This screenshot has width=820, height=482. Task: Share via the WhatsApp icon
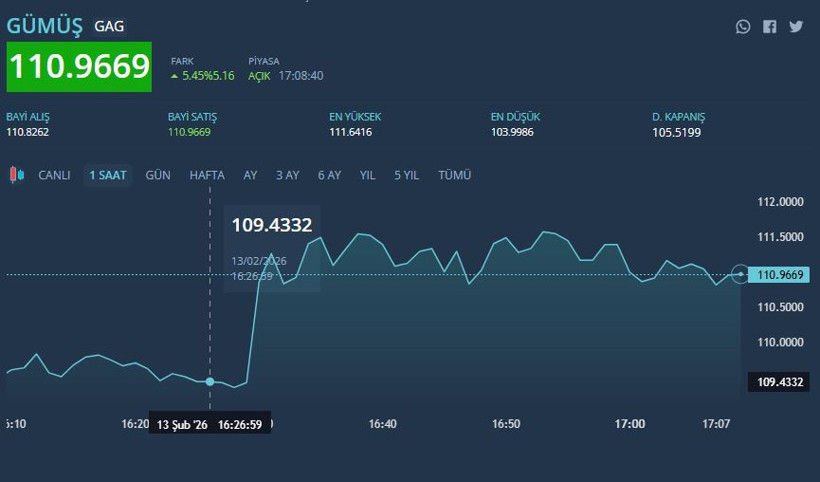pos(743,27)
